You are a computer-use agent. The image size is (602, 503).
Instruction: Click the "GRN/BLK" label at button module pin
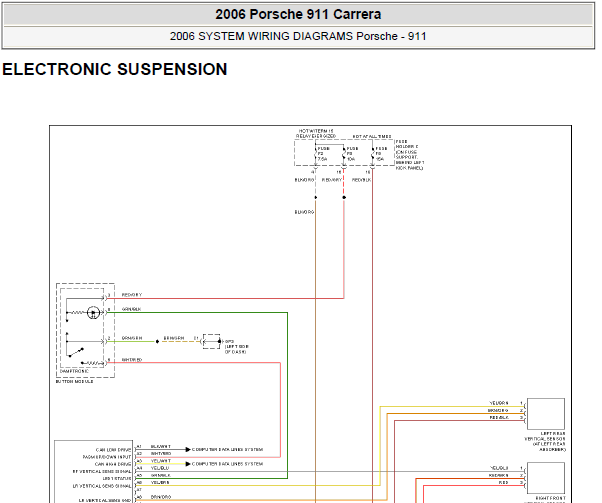[x=131, y=309]
